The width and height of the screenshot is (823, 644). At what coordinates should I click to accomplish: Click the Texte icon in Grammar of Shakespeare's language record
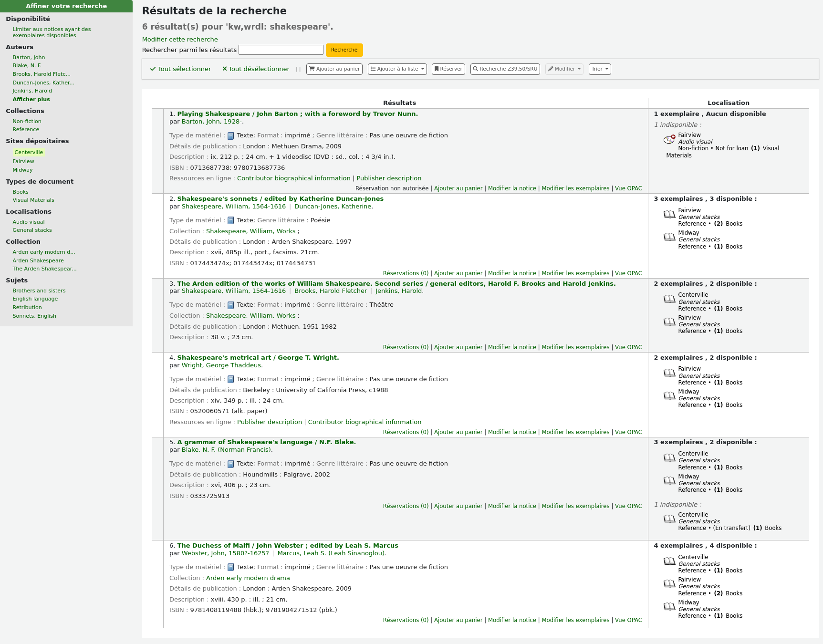[231, 464]
